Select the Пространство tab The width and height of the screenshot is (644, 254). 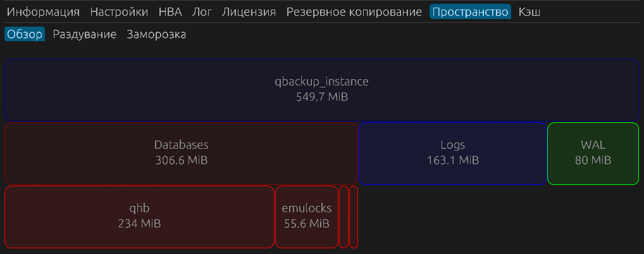[470, 12]
